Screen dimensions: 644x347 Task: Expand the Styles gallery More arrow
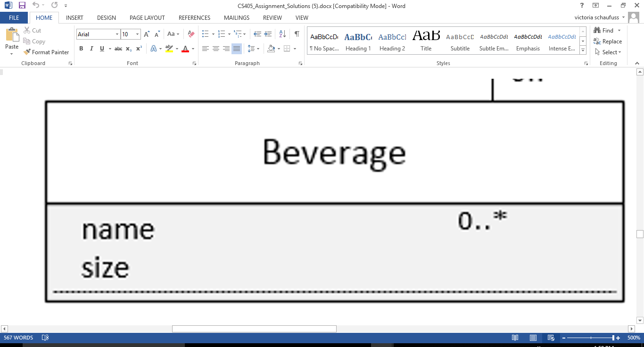point(583,50)
